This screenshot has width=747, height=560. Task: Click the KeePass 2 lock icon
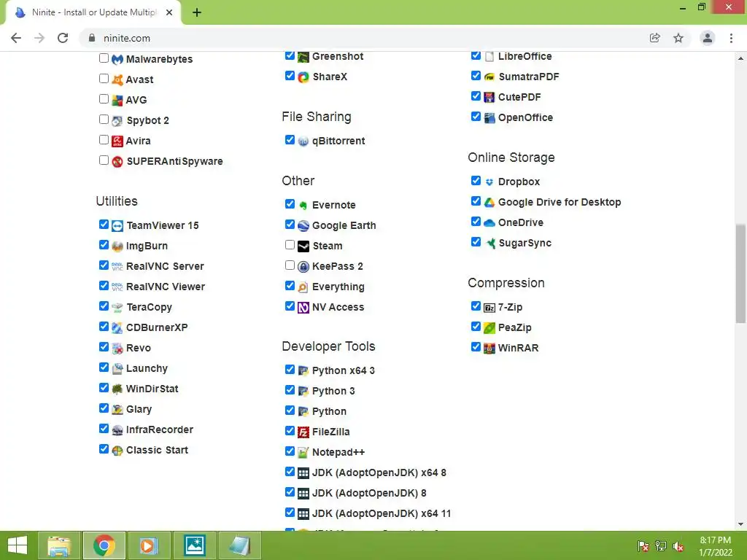coord(303,267)
